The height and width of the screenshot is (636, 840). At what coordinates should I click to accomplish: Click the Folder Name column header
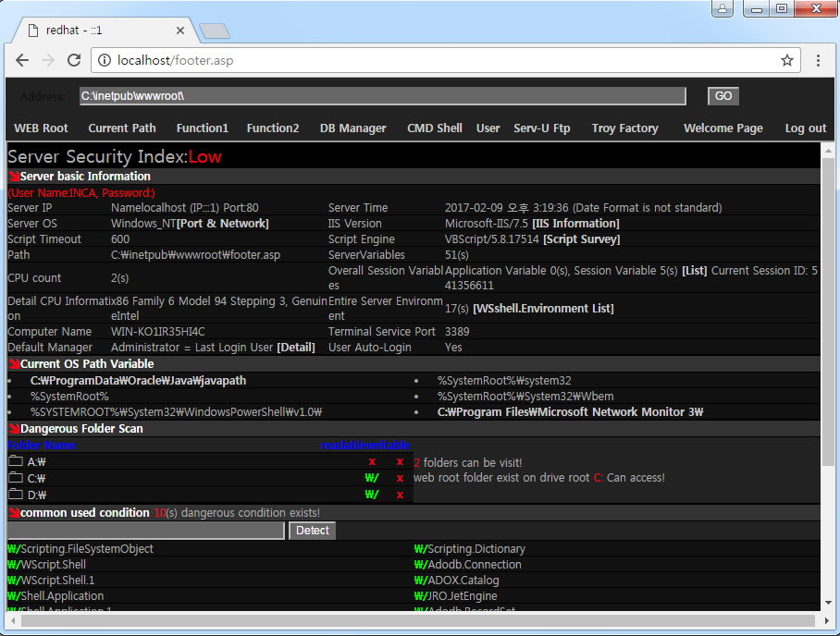pyautogui.click(x=42, y=446)
